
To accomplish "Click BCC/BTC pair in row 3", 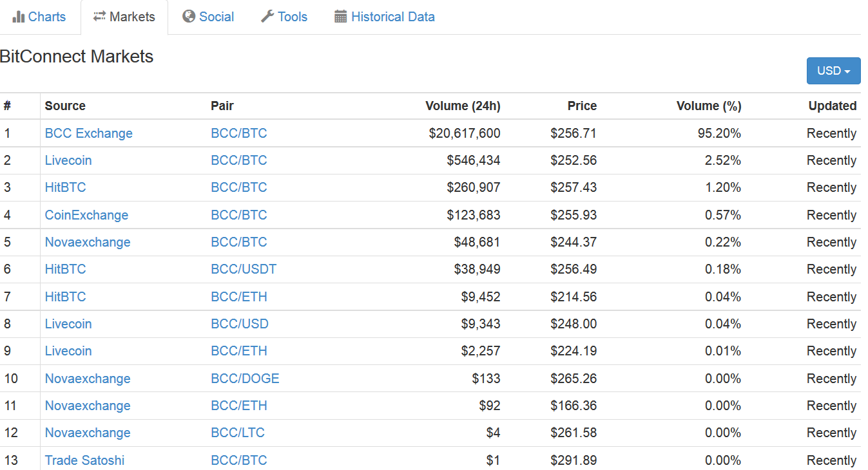I will pos(239,187).
